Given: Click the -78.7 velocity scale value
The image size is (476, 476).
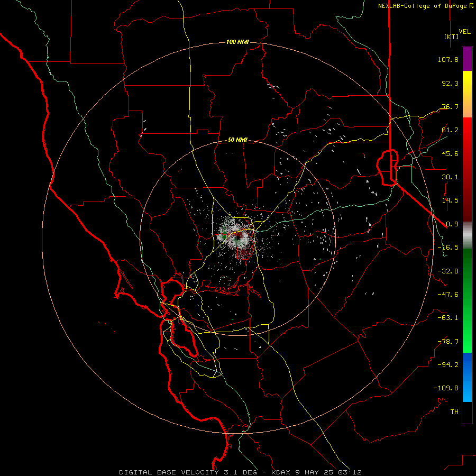Looking at the screenshot, I should [x=448, y=342].
